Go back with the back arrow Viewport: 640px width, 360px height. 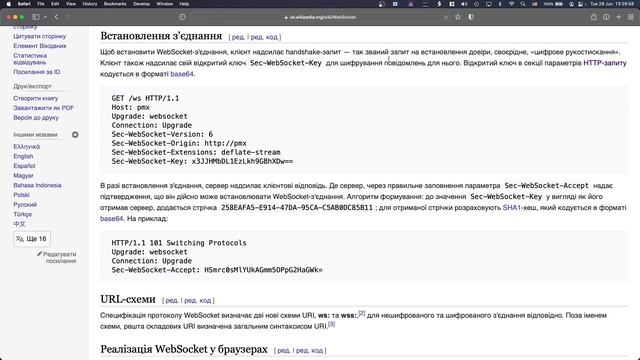pos(56,17)
